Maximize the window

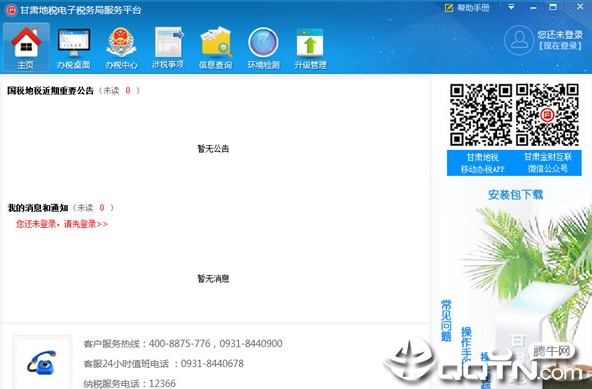click(553, 7)
